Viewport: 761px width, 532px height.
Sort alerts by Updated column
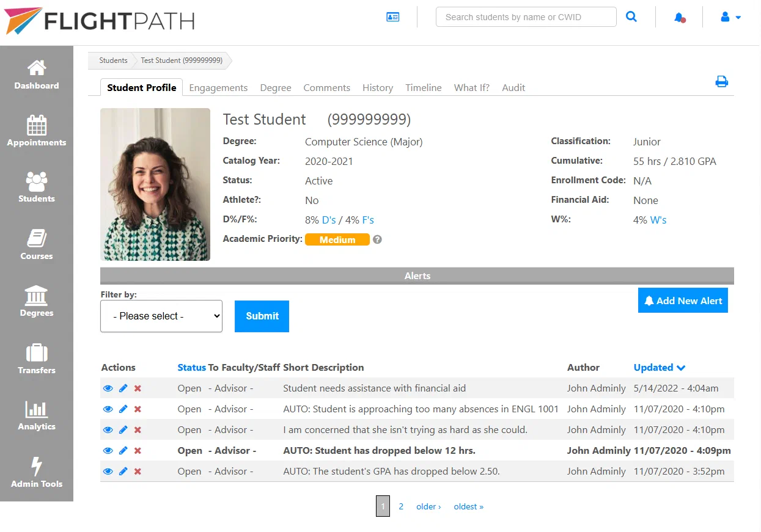(x=660, y=368)
